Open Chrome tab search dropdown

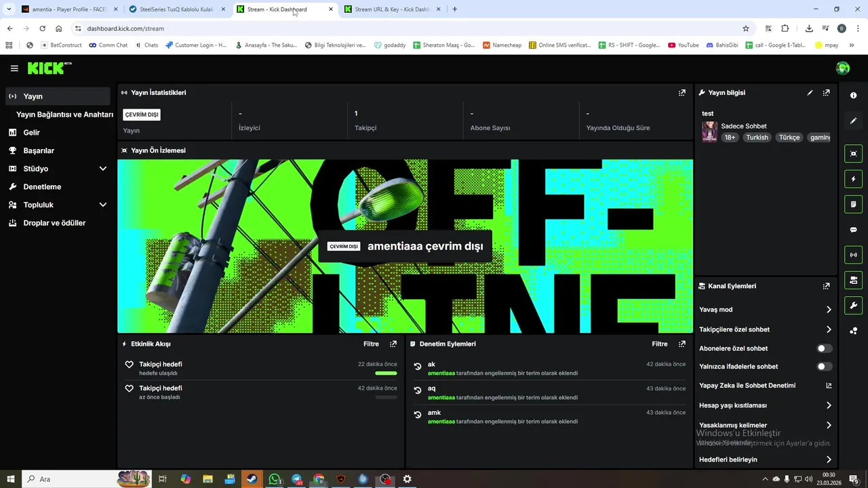point(9,9)
